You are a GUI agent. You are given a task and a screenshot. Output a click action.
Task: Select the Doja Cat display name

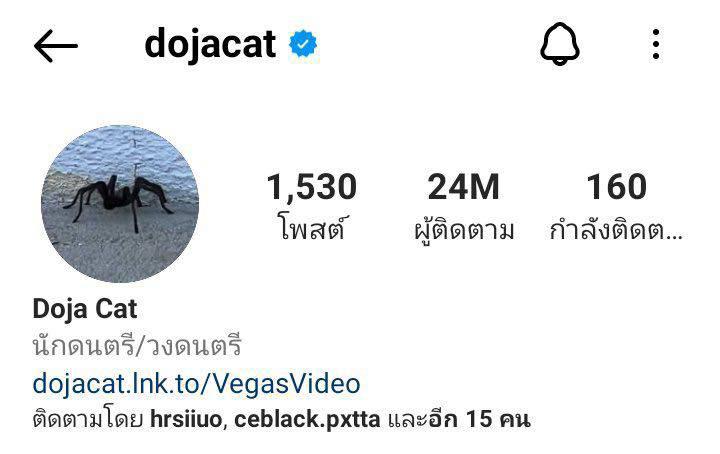[85, 309]
